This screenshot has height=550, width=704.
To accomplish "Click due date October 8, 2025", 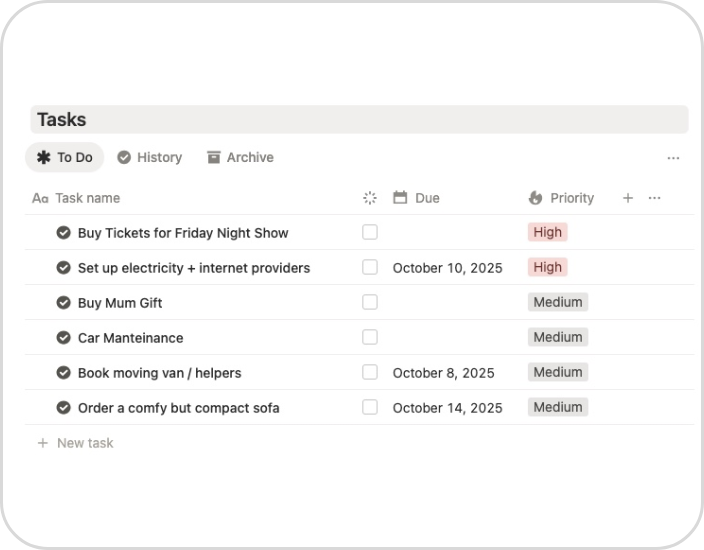I will (x=444, y=373).
